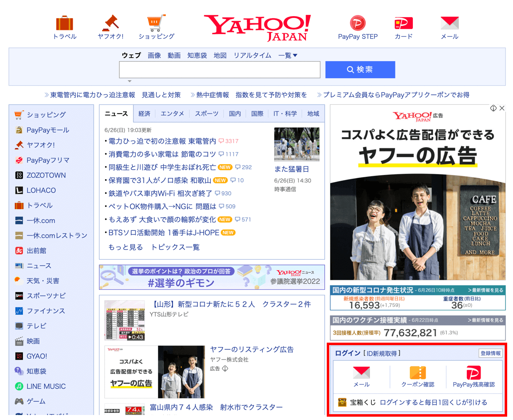
Task: Click PayPay残高確認 icon in login box
Action: tap(474, 373)
